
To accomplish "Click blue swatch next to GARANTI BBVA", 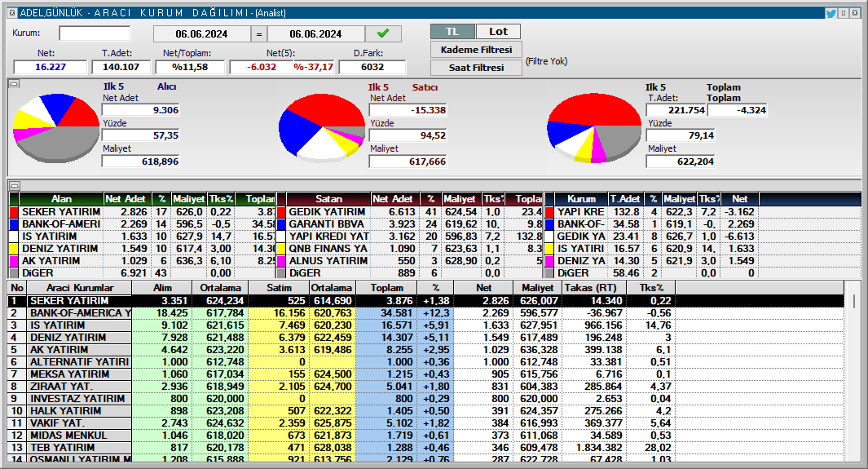I will [281, 224].
